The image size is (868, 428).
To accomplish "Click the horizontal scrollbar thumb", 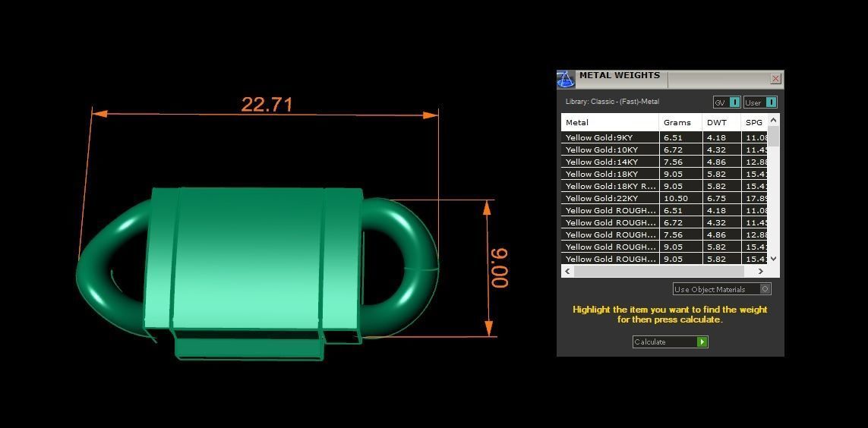I will (x=658, y=271).
